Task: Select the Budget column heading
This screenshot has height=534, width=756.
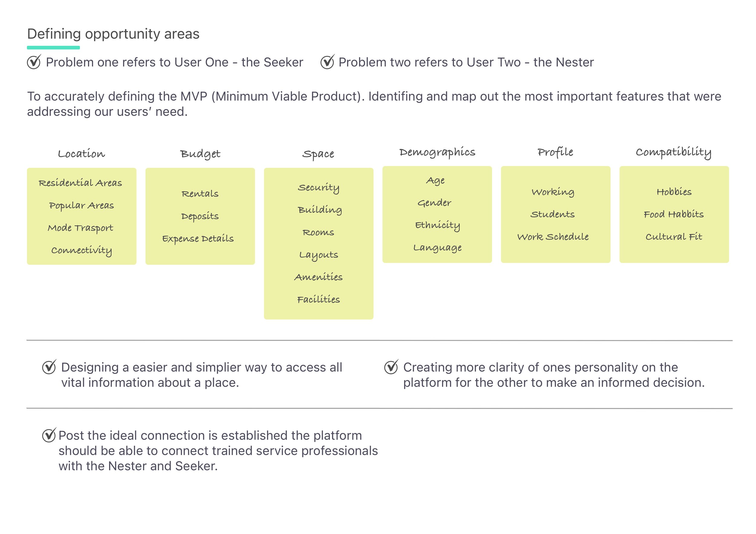Action: pos(200,154)
